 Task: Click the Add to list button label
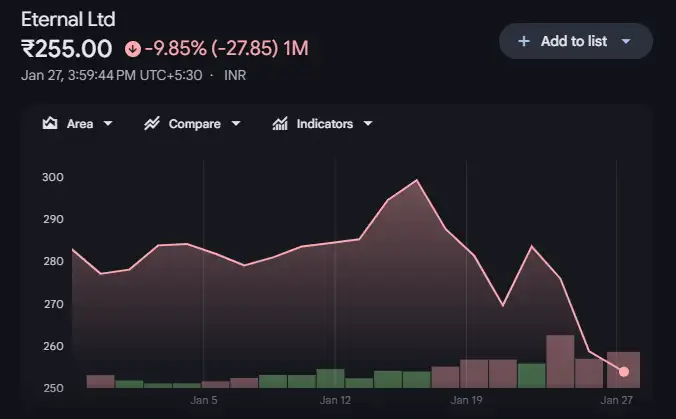[x=574, y=41]
